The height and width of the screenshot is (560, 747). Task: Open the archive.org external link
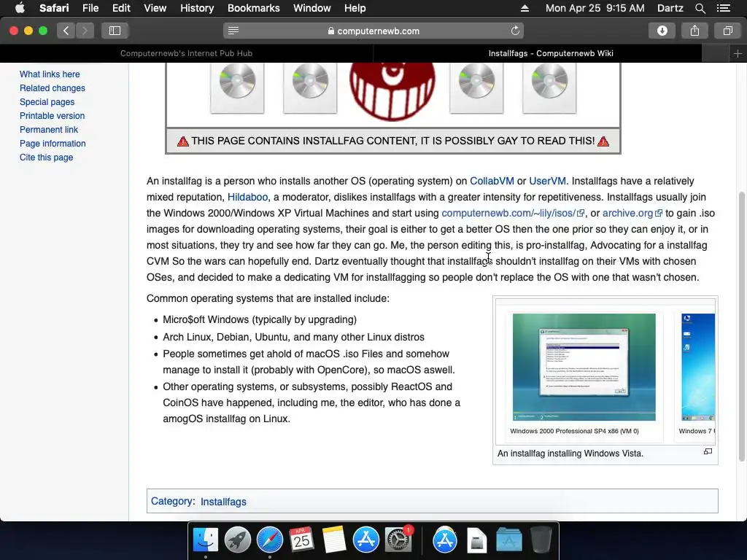click(632, 214)
